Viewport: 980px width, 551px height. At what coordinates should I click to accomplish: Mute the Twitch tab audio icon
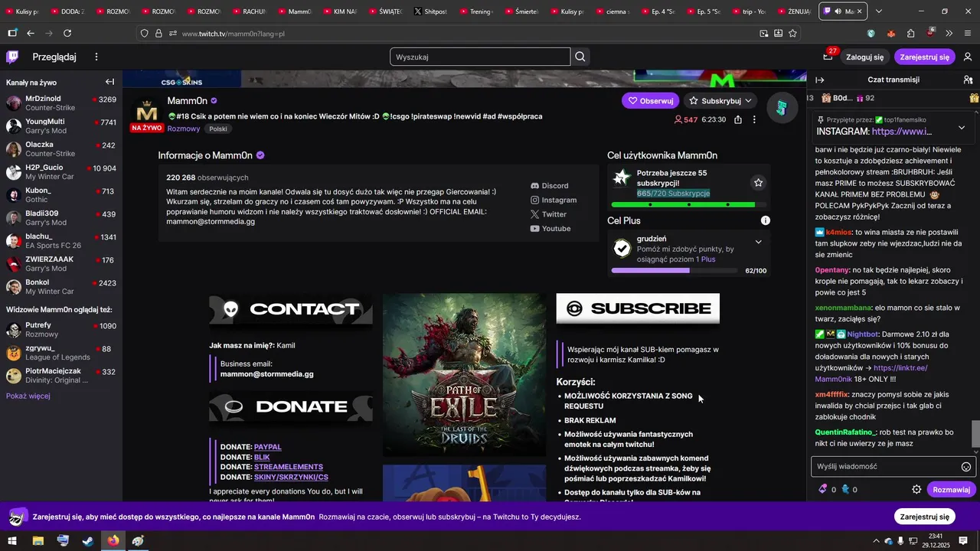tap(838, 11)
